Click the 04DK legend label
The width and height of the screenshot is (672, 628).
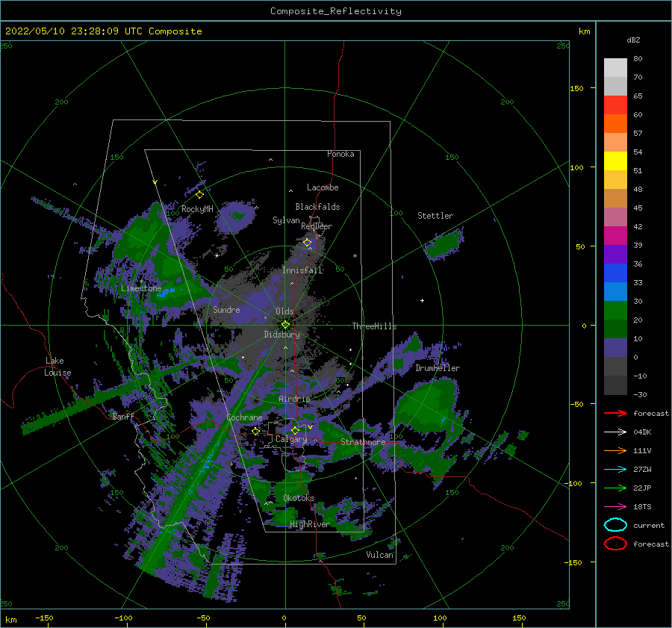pos(642,432)
